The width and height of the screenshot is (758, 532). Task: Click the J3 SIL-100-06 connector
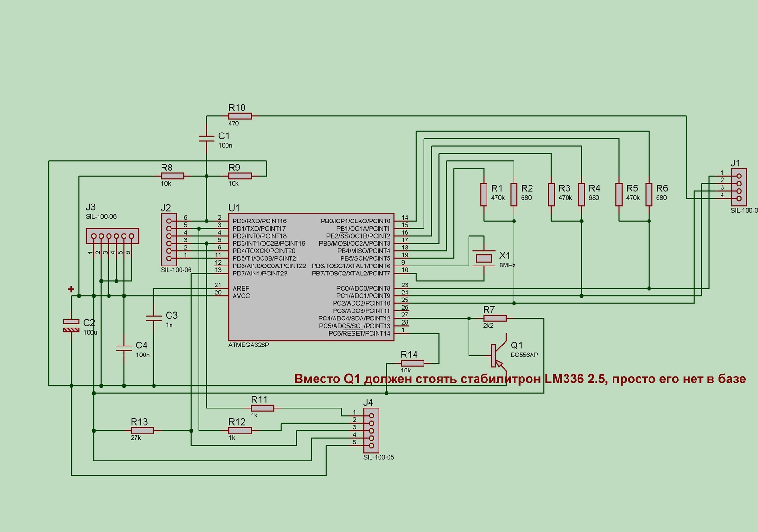point(112,236)
